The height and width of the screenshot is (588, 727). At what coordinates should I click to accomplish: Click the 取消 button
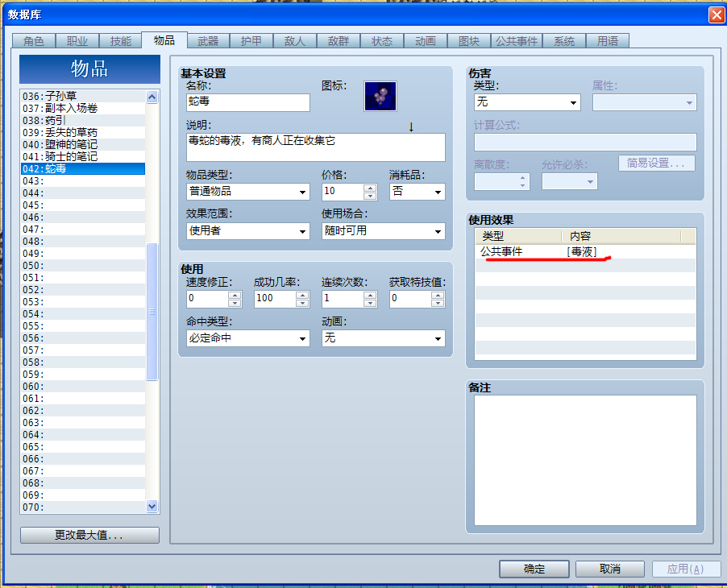point(609,569)
